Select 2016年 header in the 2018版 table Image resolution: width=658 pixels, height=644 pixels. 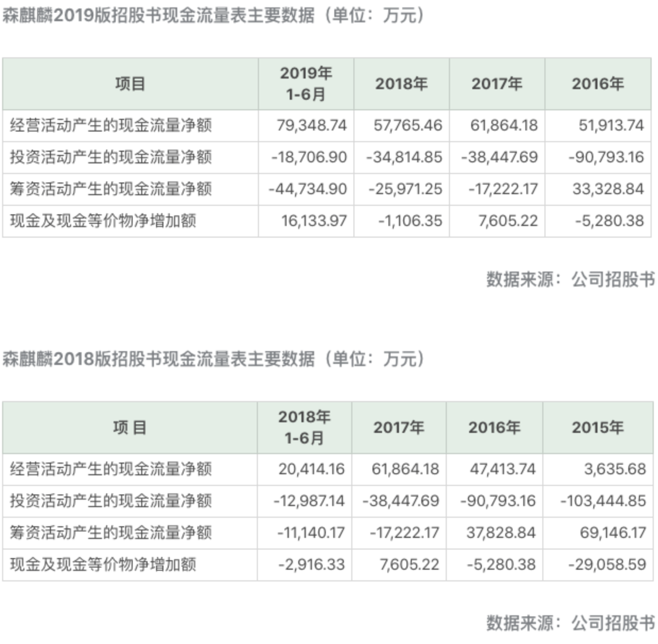point(495,428)
